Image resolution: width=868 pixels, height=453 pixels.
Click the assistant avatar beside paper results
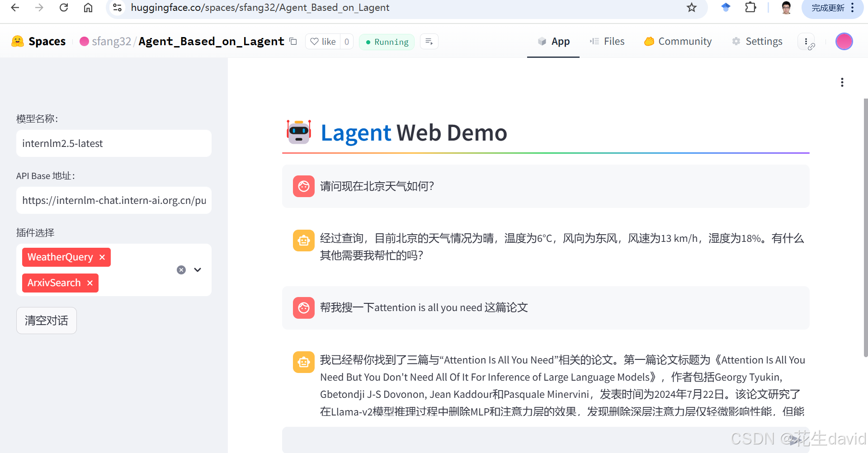click(x=304, y=362)
